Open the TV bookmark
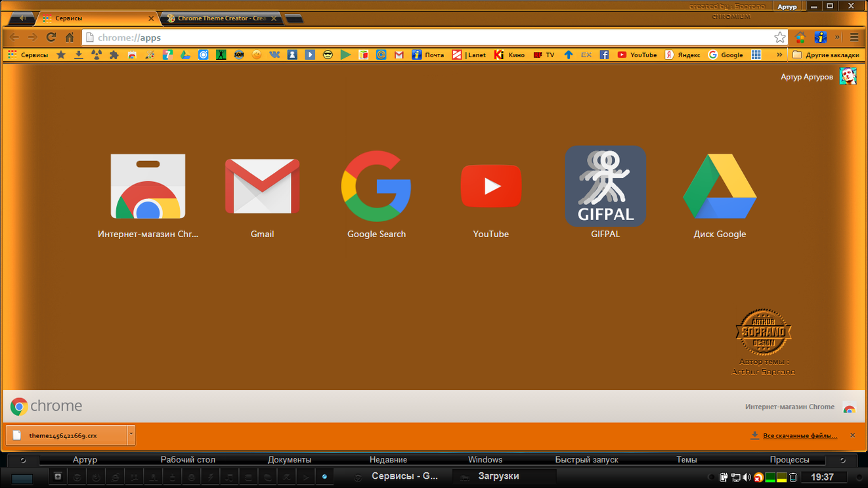 (544, 55)
